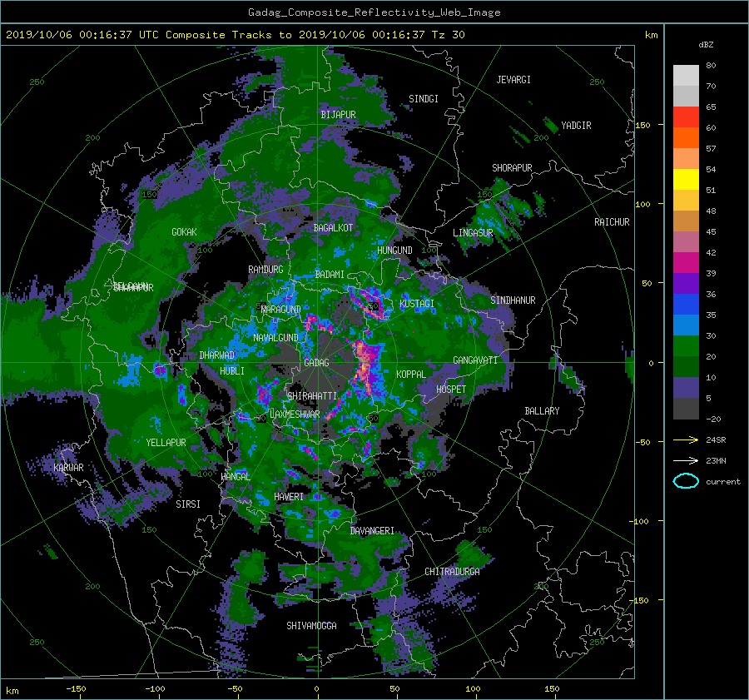Click the BADAMI city label
This screenshot has width=749, height=700.
point(330,275)
